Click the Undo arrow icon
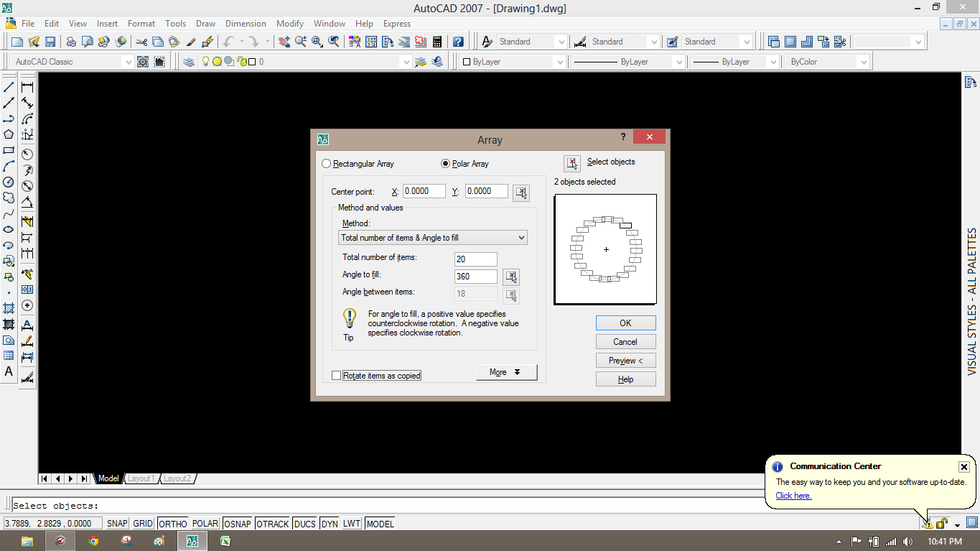This screenshot has width=980, height=551. [228, 42]
